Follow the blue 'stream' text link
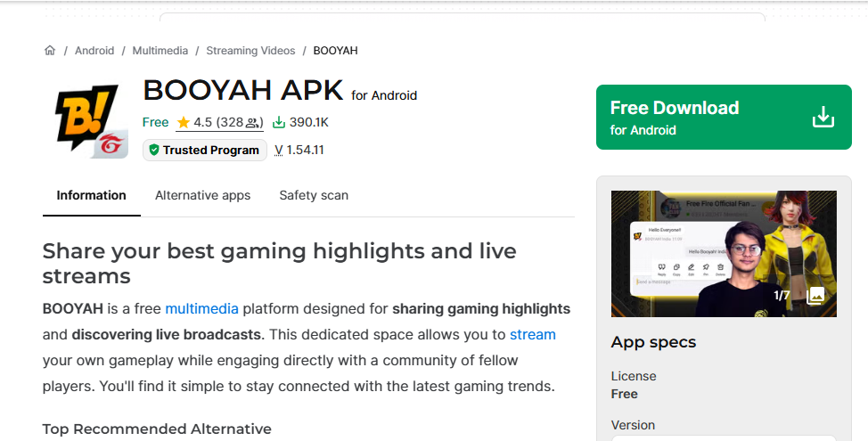Viewport: 868px width, 441px height. (x=533, y=335)
